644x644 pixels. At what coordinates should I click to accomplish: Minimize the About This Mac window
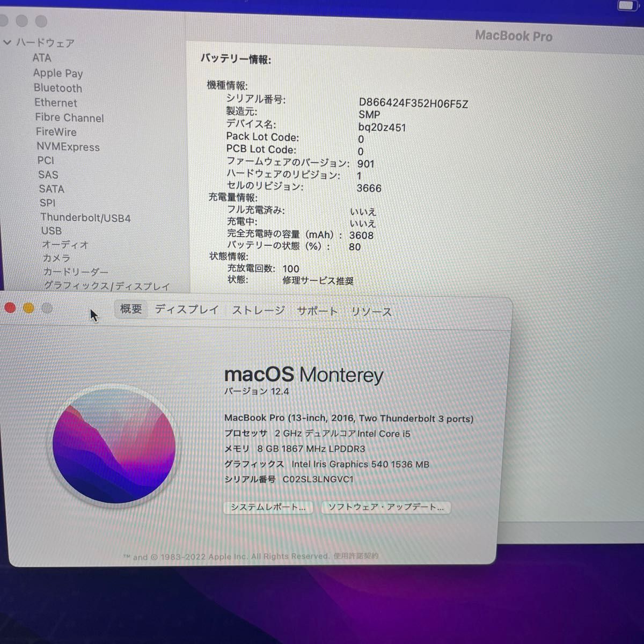click(x=28, y=308)
